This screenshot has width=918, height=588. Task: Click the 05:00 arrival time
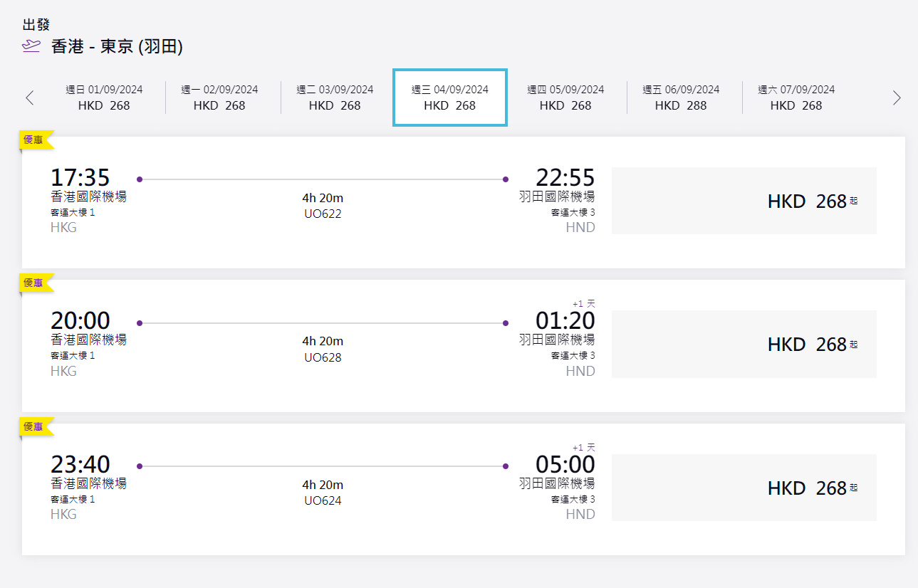(x=565, y=465)
